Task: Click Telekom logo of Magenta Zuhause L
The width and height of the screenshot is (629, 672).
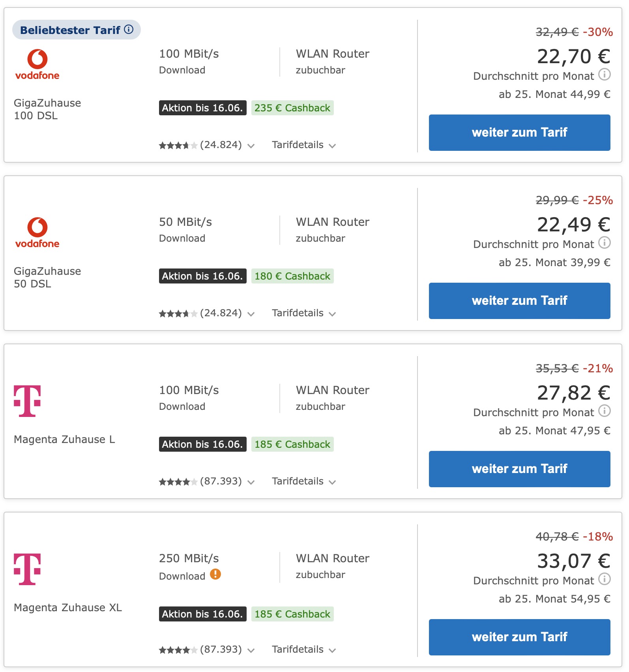Action: coord(27,401)
